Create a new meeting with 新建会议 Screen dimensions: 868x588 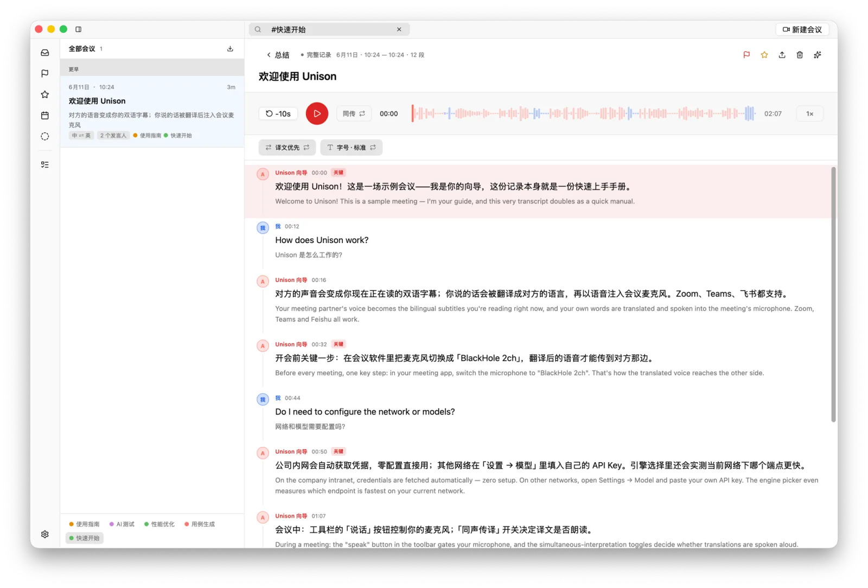[x=802, y=29]
